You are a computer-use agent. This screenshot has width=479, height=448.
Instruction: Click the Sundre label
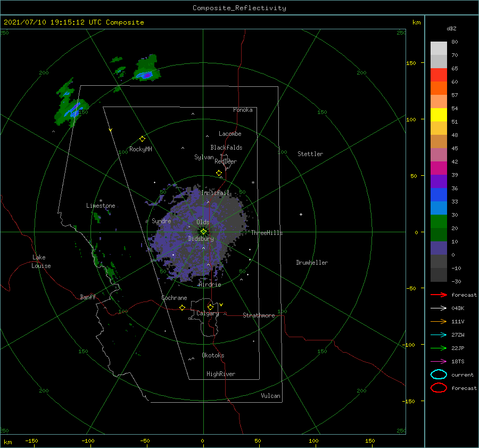(161, 221)
